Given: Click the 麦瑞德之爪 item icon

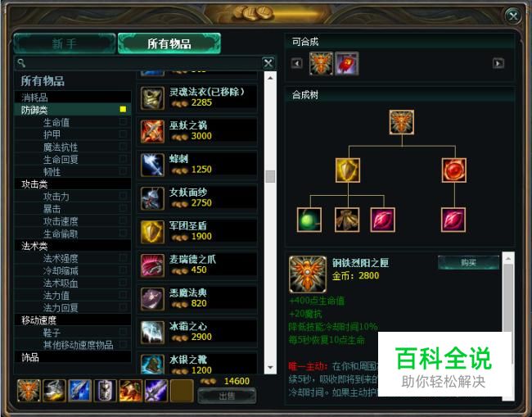Looking at the screenshot, I should 152,265.
